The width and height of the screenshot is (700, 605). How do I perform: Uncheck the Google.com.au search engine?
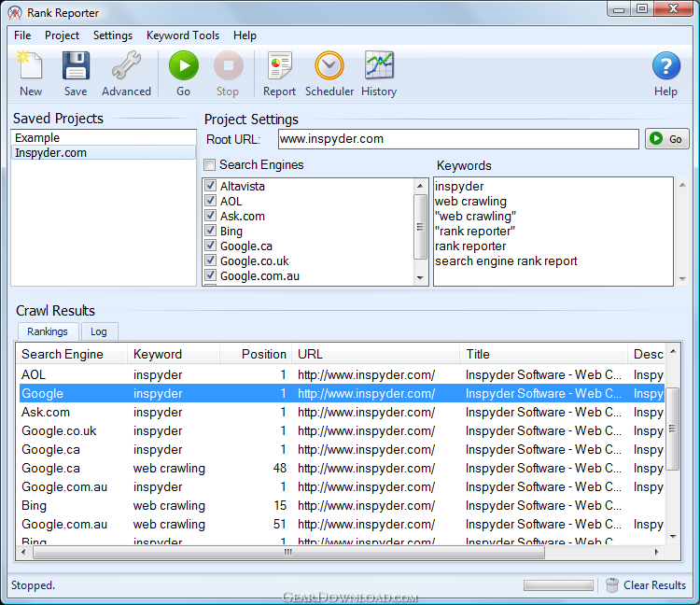coord(210,275)
